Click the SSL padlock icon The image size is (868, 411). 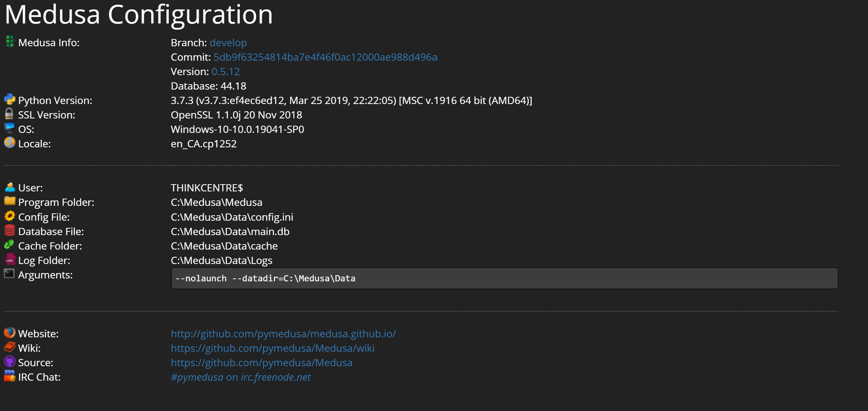9,114
